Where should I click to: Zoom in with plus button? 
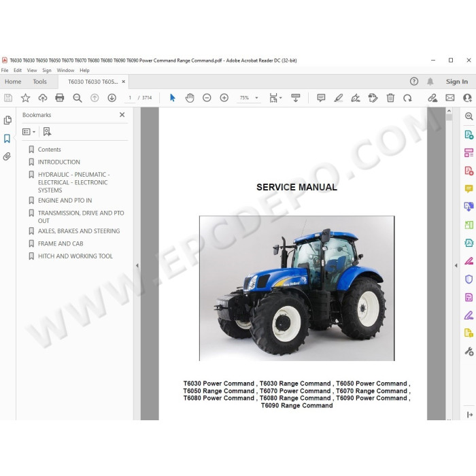[x=224, y=98]
